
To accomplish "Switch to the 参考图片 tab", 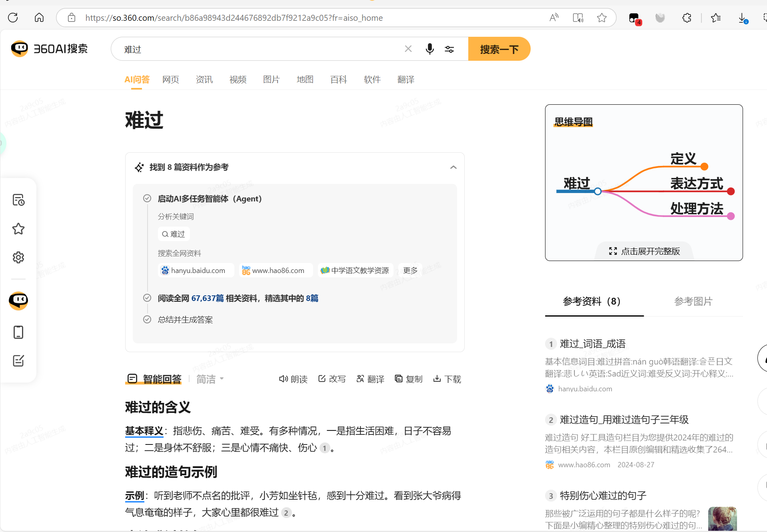I will [693, 301].
